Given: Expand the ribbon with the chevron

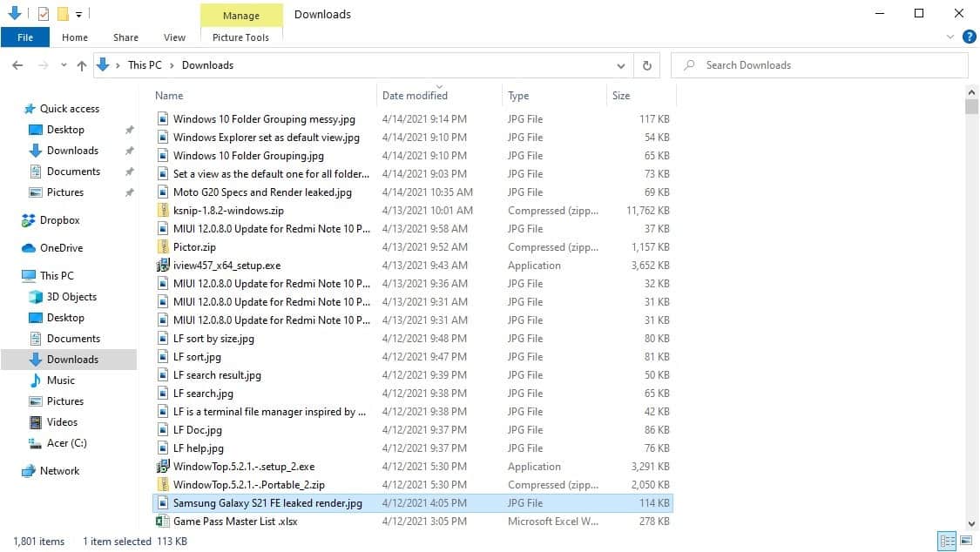Looking at the screenshot, I should click(x=950, y=37).
